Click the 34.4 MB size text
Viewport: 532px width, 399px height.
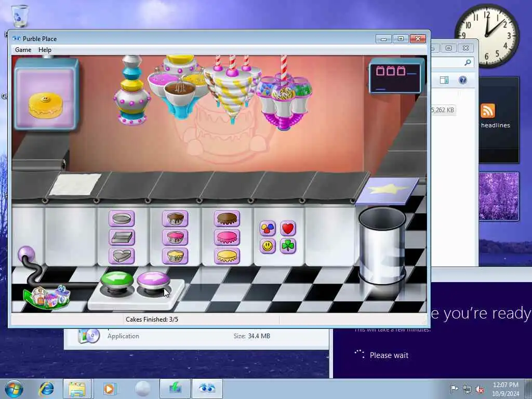click(259, 336)
